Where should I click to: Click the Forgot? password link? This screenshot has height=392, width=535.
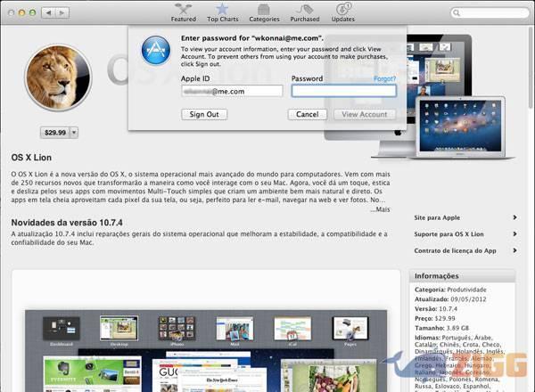coord(385,79)
